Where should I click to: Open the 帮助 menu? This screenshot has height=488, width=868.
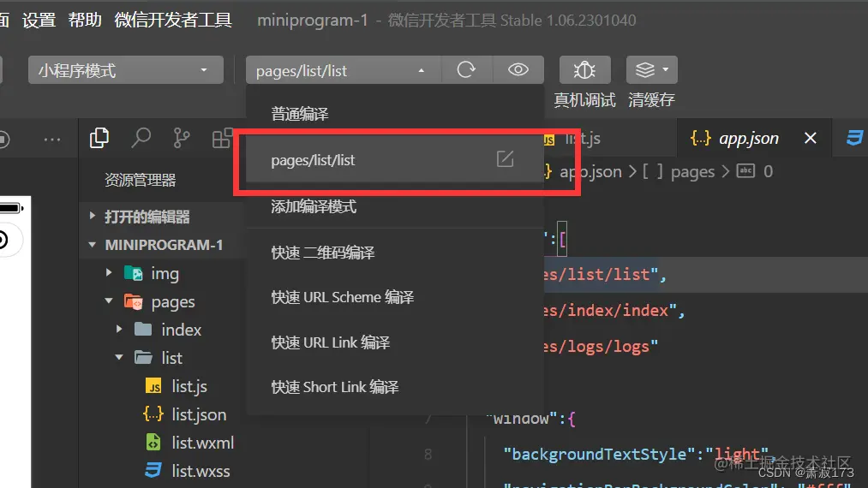click(x=85, y=20)
